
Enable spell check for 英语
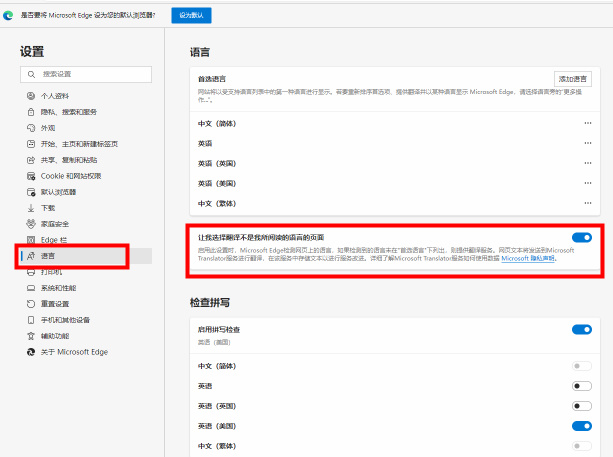(x=582, y=386)
